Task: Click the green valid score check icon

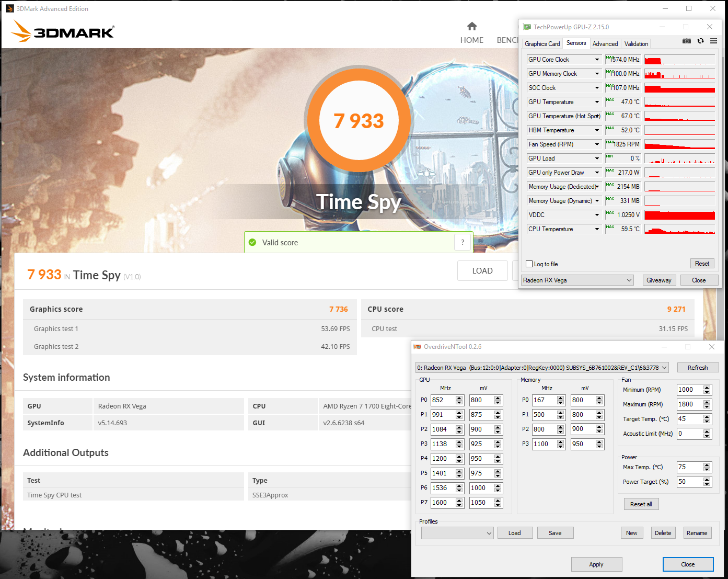Action: [x=252, y=242]
